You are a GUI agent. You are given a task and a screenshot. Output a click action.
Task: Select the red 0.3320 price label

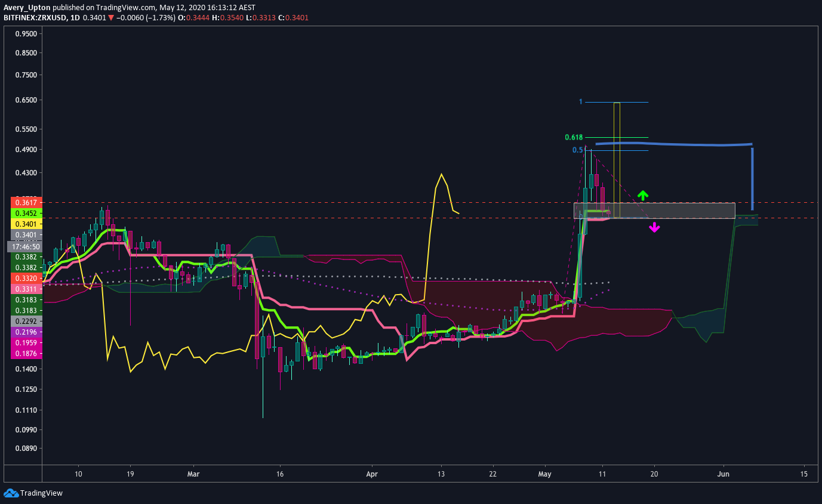coord(26,279)
